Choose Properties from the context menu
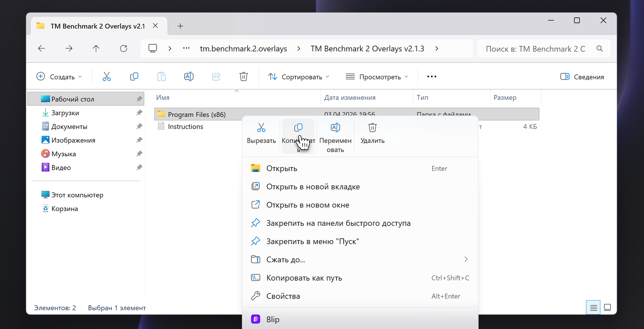The width and height of the screenshot is (644, 329). [x=283, y=296]
